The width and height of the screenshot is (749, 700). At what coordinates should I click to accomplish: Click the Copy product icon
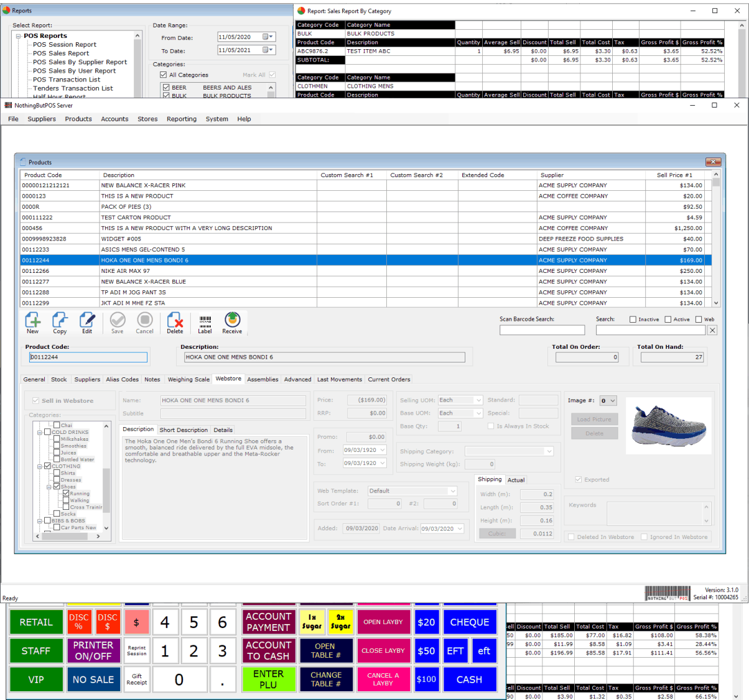tap(60, 321)
